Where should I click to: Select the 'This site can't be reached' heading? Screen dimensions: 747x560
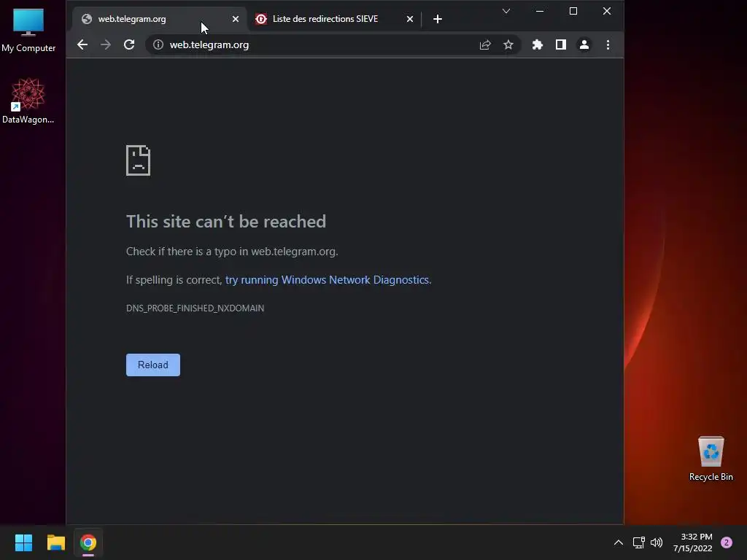click(x=226, y=222)
